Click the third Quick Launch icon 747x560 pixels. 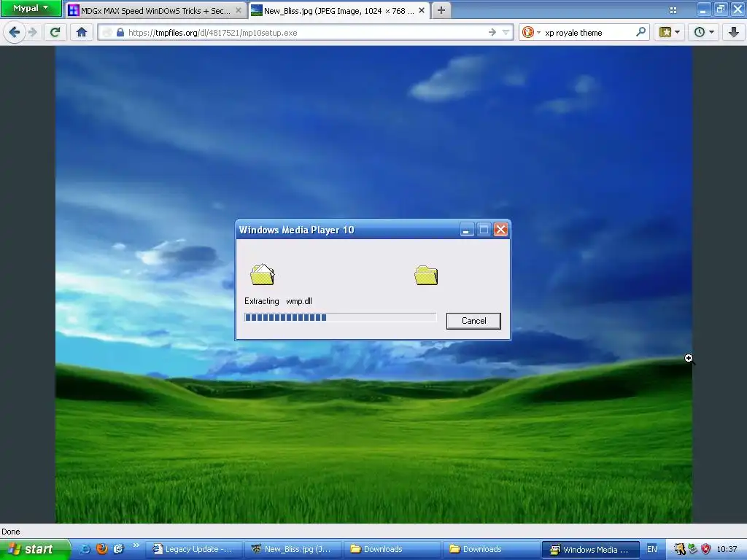click(118, 549)
